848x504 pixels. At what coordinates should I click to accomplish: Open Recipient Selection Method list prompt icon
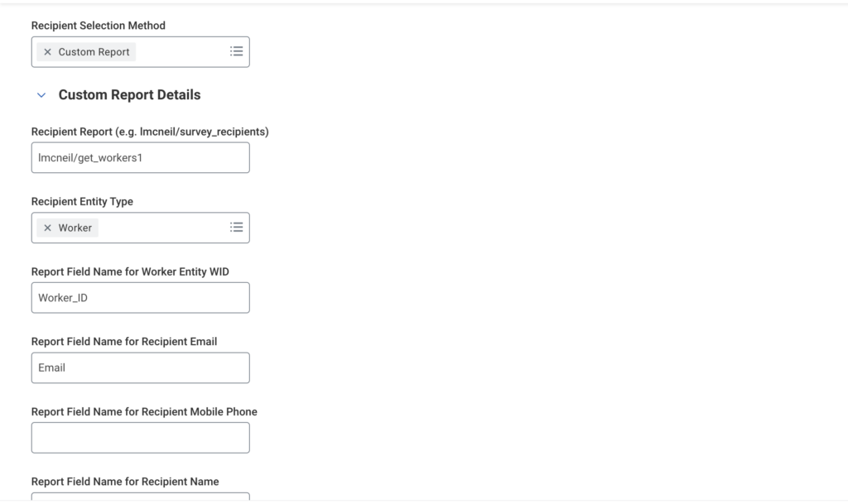(x=236, y=51)
